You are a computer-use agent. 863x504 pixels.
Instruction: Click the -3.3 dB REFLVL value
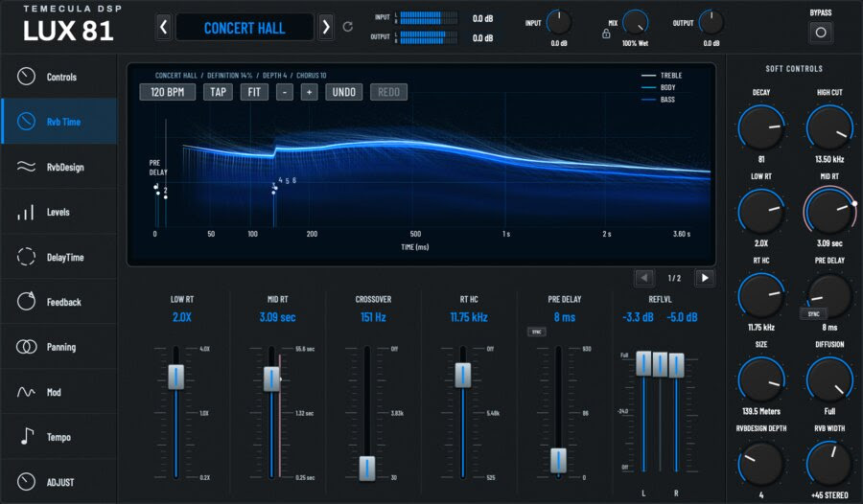coord(638,317)
